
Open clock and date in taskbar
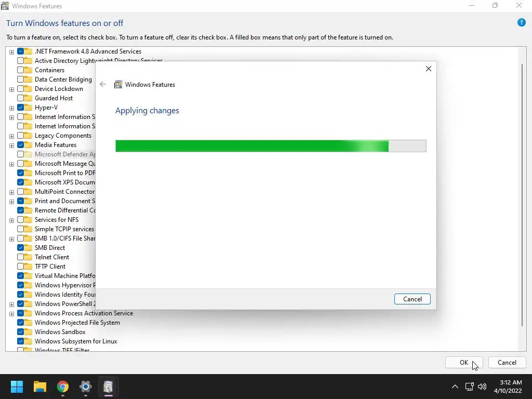point(508,387)
